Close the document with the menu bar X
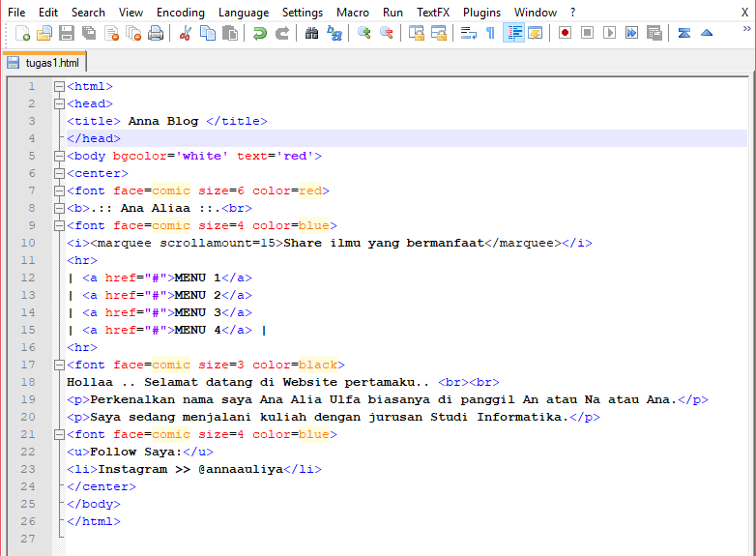 pos(744,13)
